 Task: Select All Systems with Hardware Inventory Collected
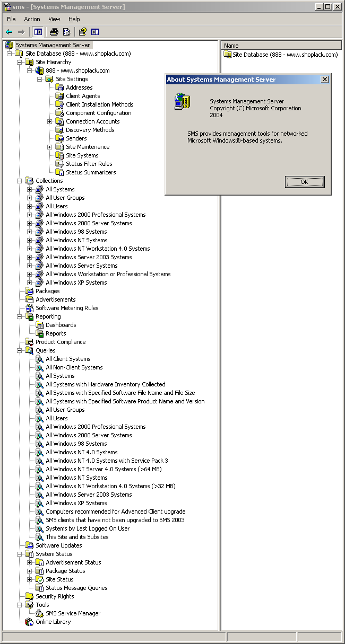[x=106, y=384]
